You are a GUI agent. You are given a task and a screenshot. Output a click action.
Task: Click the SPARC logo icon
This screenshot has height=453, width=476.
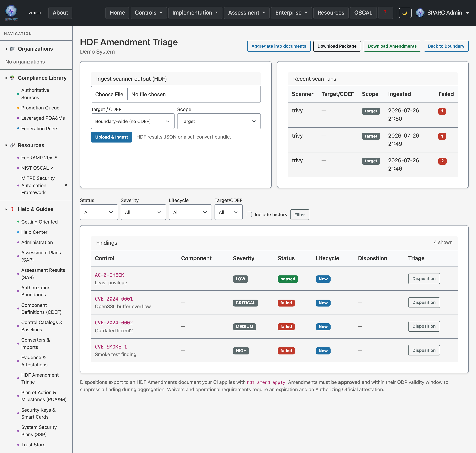pos(11,13)
